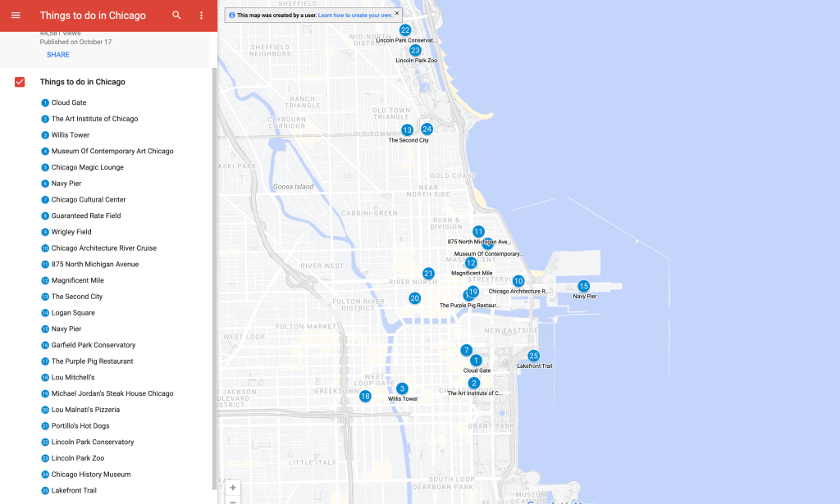Open the hamburger menu in the header
The width and height of the screenshot is (840, 504).
click(16, 16)
